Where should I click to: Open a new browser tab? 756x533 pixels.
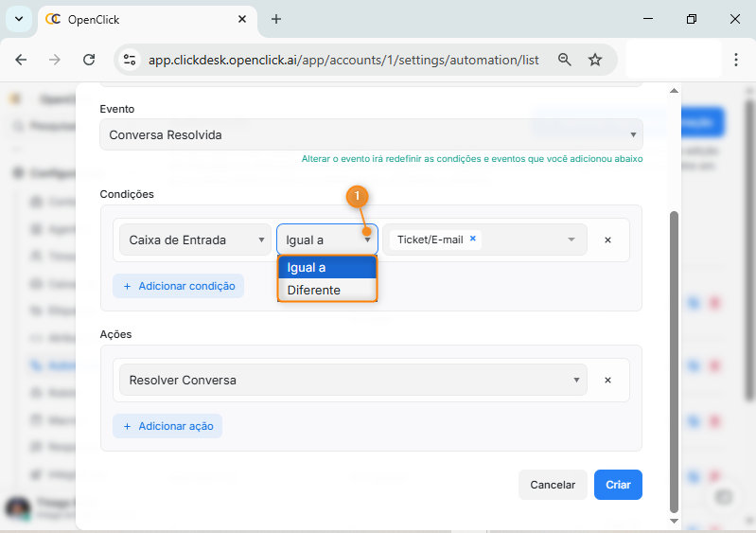276,19
